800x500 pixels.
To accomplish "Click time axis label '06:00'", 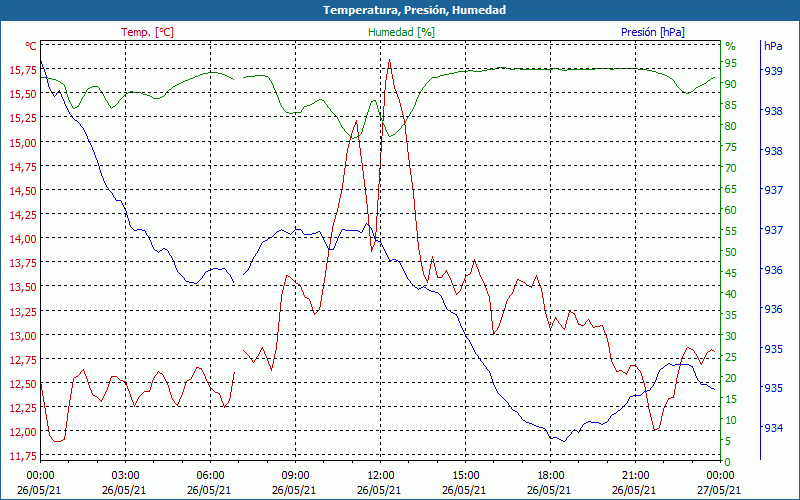I will click(x=210, y=476).
